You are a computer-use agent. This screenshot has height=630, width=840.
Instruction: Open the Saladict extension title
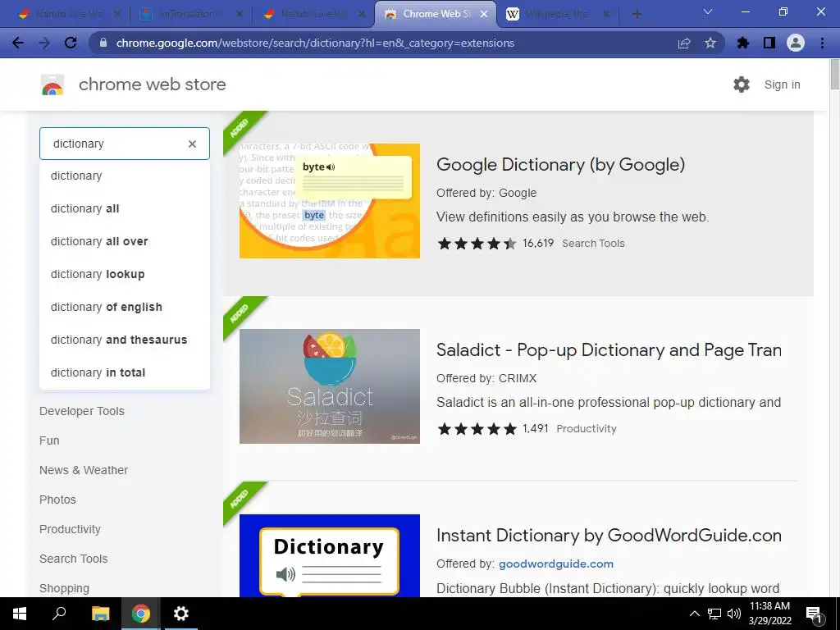[609, 349]
